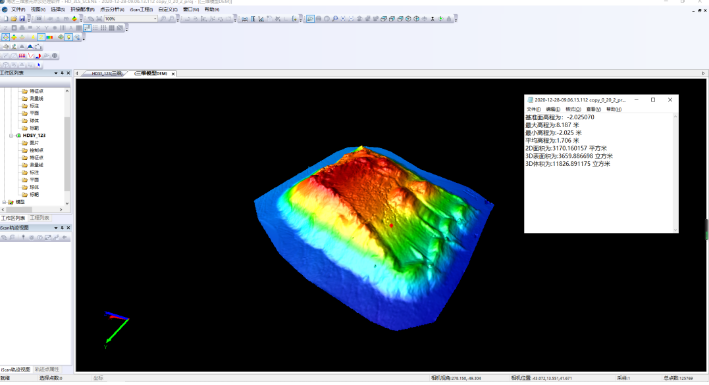
Task: Open the 点云分析 menu
Action: pyautogui.click(x=112, y=9)
